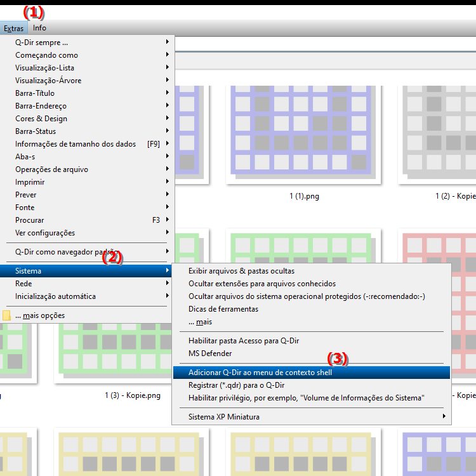Open the 'Visualização-Lista' submenu

click(87, 68)
